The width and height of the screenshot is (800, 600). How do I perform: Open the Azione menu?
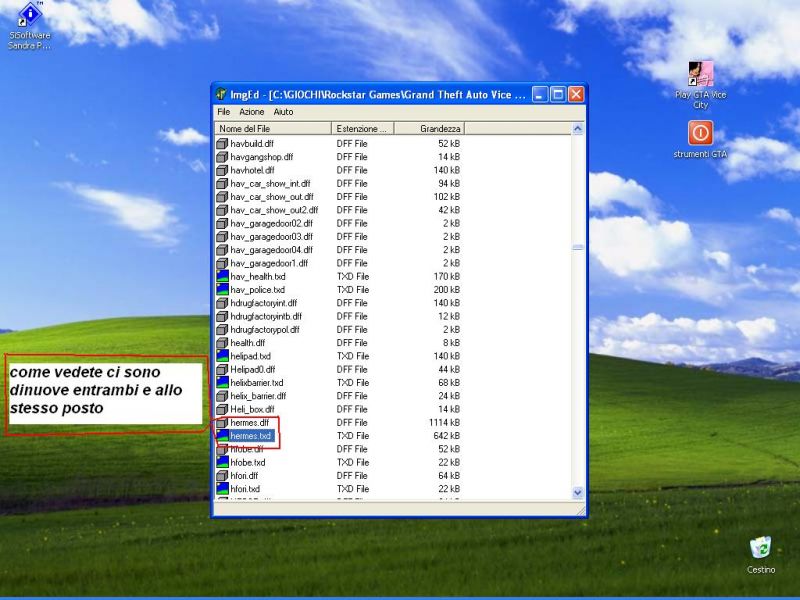(252, 112)
